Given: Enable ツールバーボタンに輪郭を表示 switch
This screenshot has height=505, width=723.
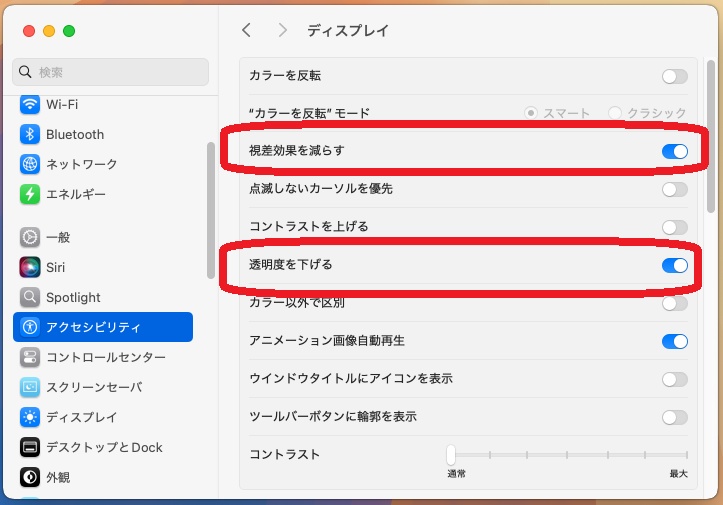Looking at the screenshot, I should click(x=675, y=417).
